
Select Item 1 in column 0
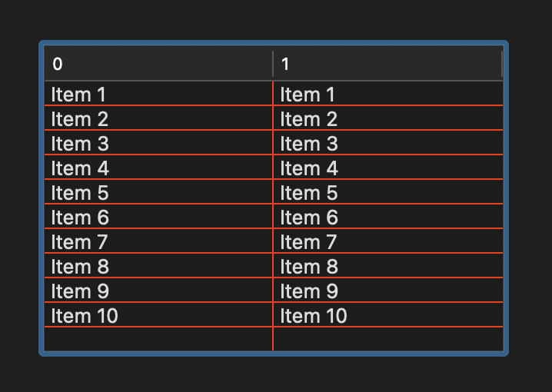[x=78, y=95]
